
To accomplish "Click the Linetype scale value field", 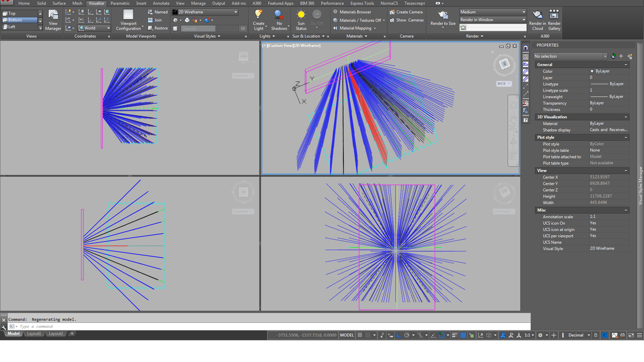I will 609,90.
